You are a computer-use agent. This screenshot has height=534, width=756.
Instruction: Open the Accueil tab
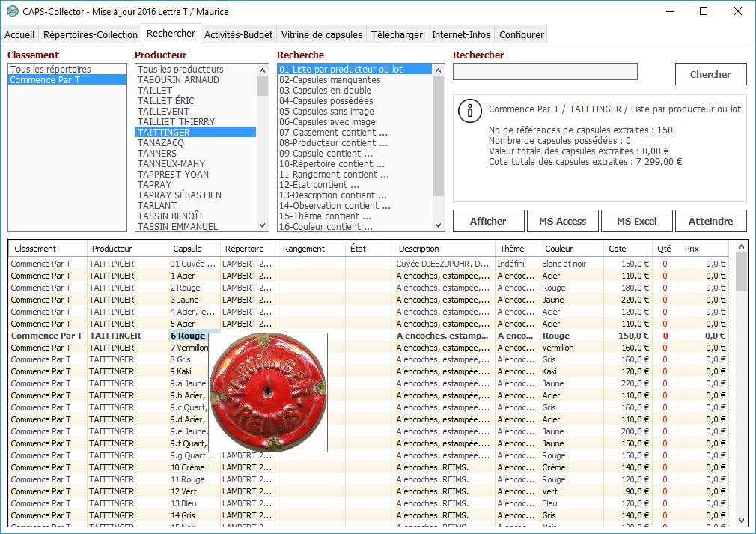click(x=19, y=34)
